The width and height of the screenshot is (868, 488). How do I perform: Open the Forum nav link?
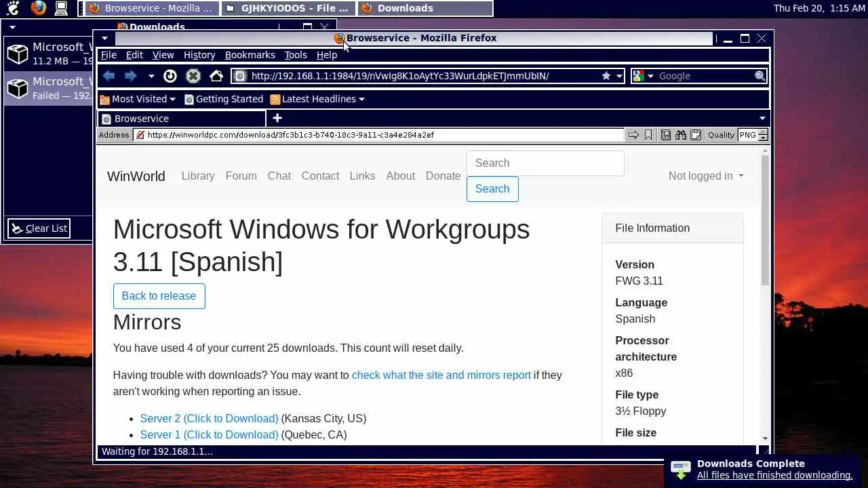[241, 176]
